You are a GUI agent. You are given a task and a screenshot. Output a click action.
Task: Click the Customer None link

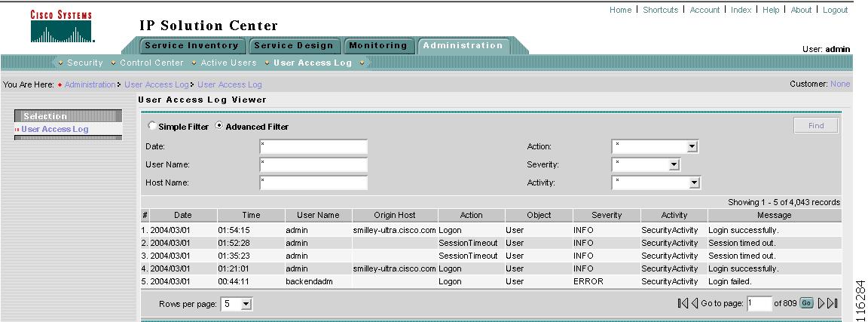(840, 84)
